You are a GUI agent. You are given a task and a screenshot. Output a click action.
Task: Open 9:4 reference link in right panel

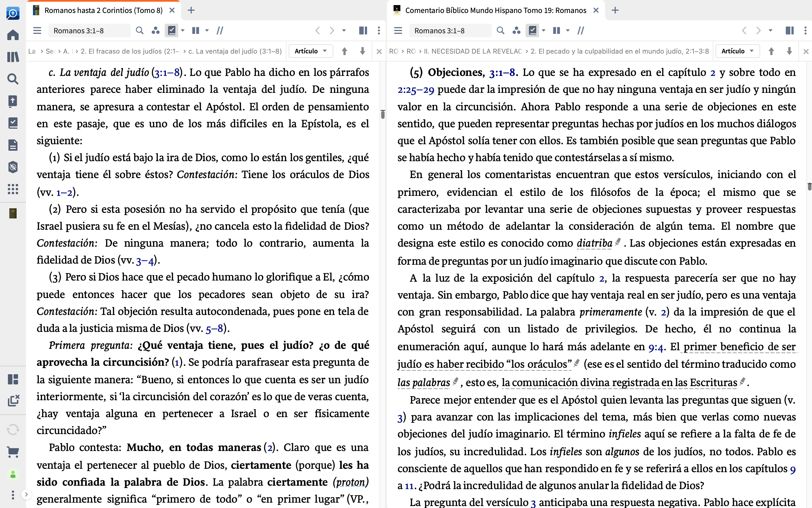pos(656,347)
